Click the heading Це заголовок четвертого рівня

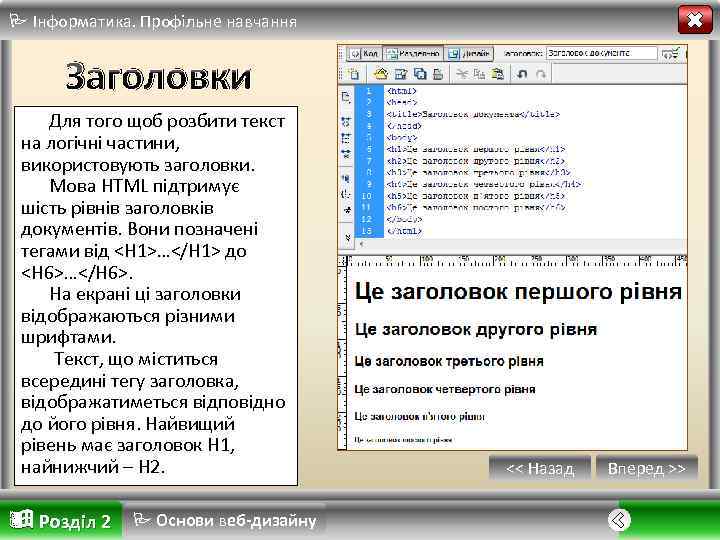pyautogui.click(x=444, y=389)
